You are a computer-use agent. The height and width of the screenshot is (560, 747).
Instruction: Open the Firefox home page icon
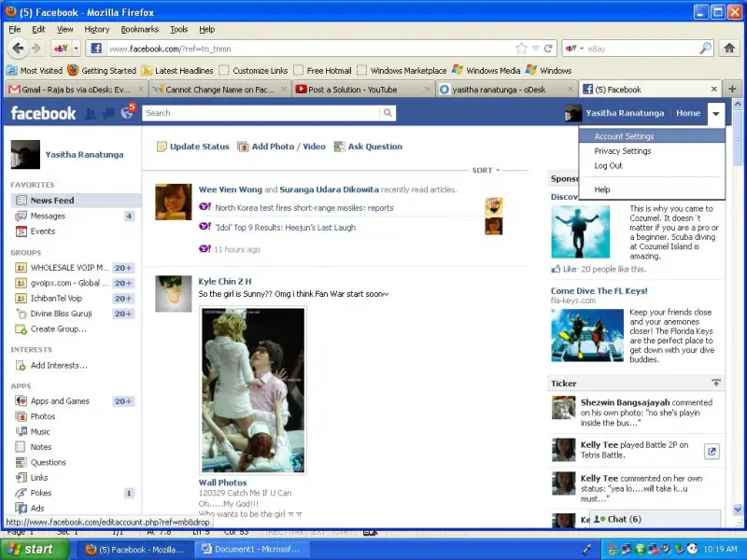click(x=729, y=49)
